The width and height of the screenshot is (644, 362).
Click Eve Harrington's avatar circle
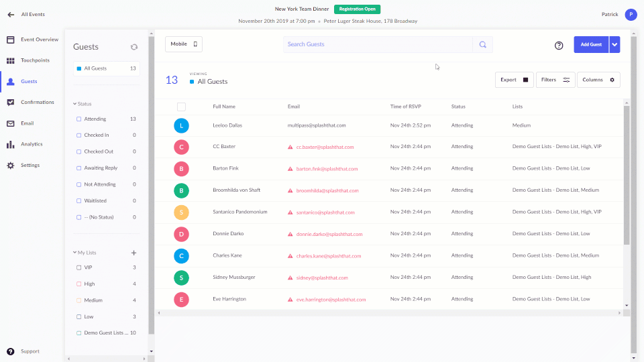coord(181,299)
